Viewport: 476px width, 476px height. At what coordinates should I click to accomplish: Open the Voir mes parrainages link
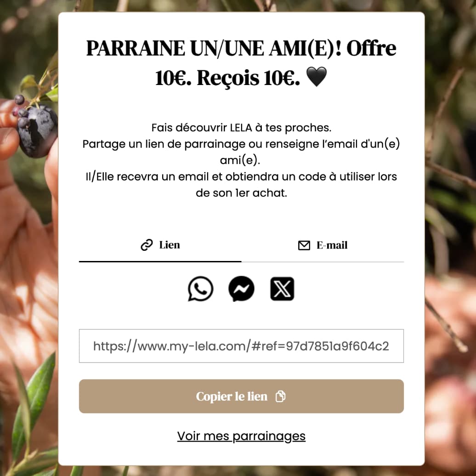pos(241,436)
